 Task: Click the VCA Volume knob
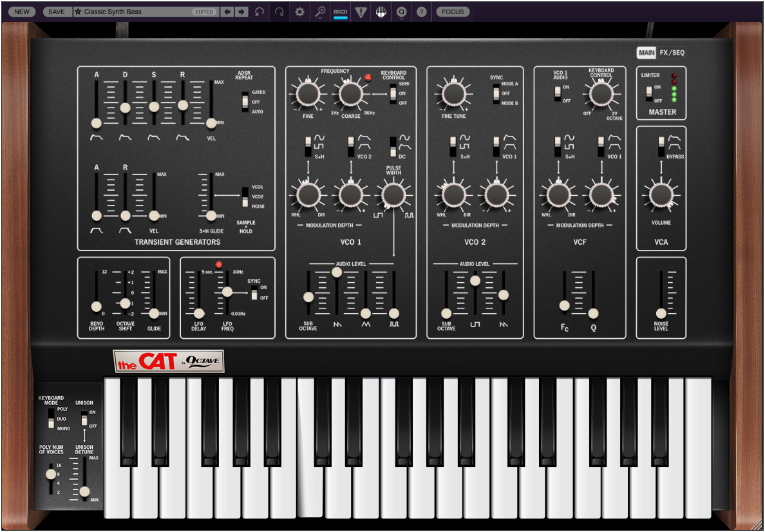click(661, 195)
